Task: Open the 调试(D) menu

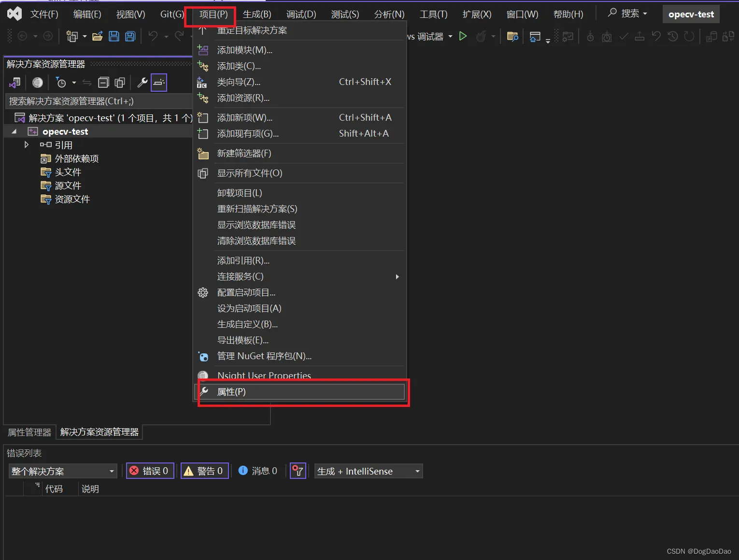Action: (301, 14)
